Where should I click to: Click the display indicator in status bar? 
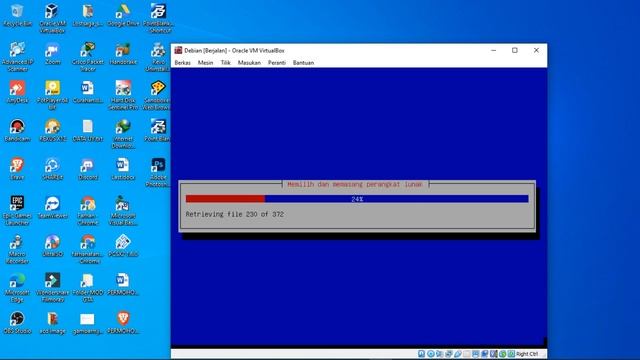[476, 354]
